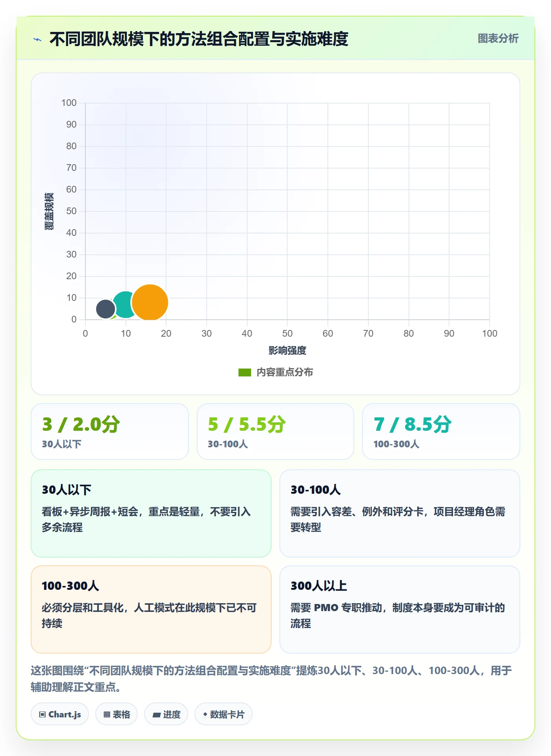Click the Chart.js tag's square icon
The width and height of the screenshot is (551, 756).
point(43,715)
